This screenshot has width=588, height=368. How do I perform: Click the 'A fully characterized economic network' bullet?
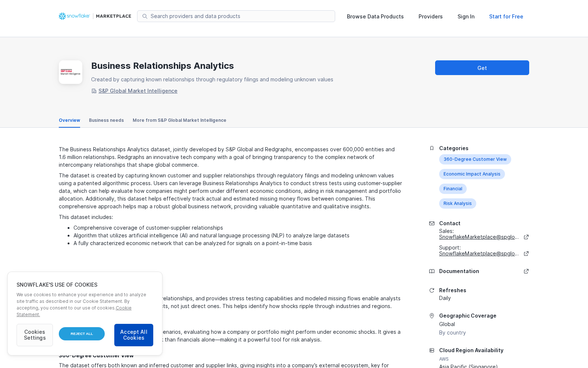193,243
